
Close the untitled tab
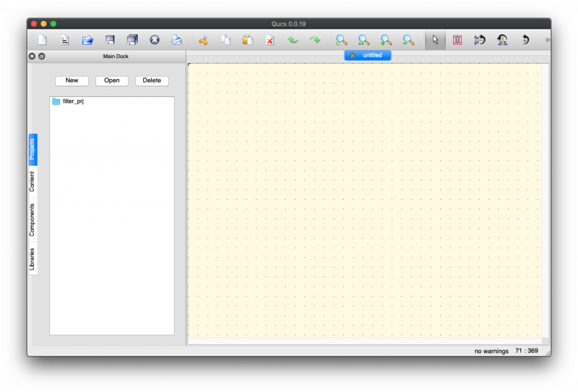pyautogui.click(x=352, y=56)
